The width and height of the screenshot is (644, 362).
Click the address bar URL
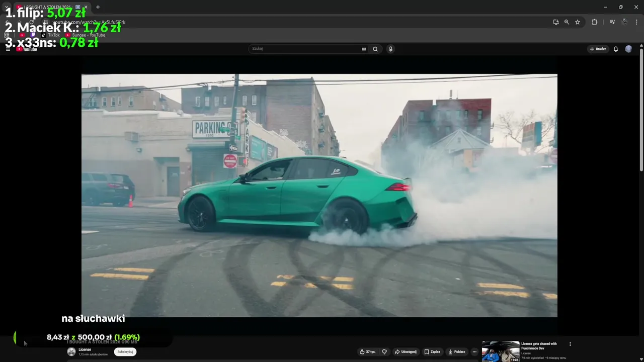click(89, 22)
